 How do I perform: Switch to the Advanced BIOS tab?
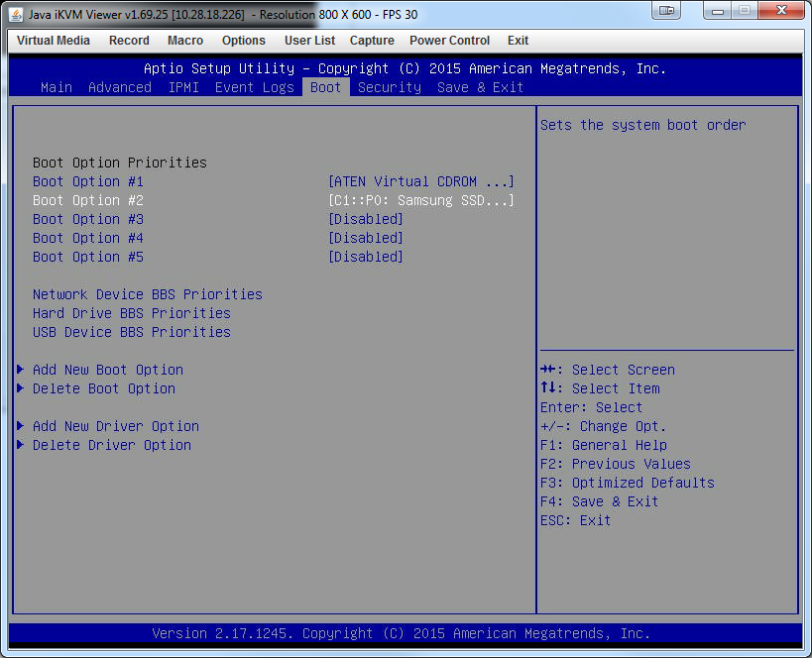120,87
